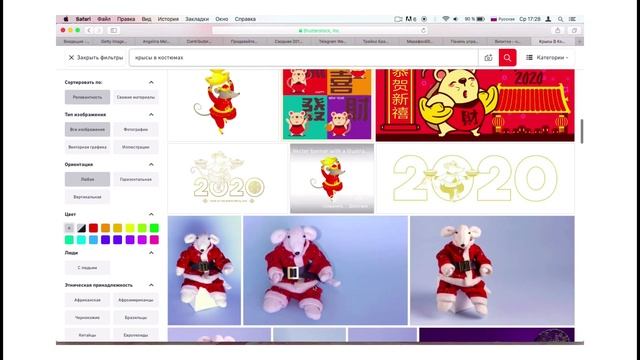Click the X icon of Закрыть фильтры

point(71,58)
